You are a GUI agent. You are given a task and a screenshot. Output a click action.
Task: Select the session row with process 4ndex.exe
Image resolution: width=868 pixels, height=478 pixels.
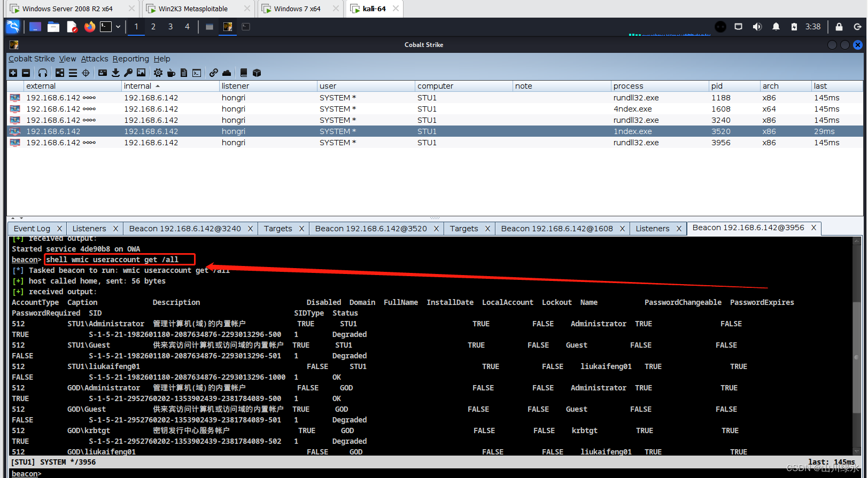pos(435,109)
